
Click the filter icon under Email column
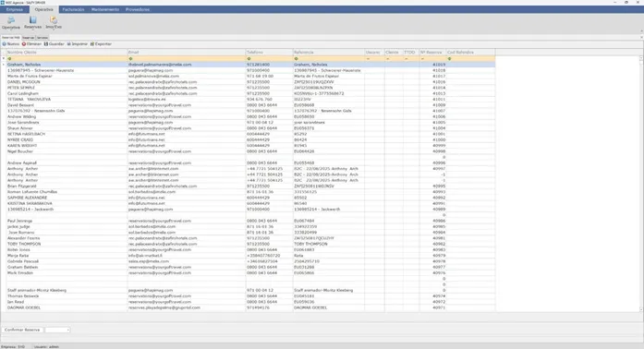click(x=130, y=59)
